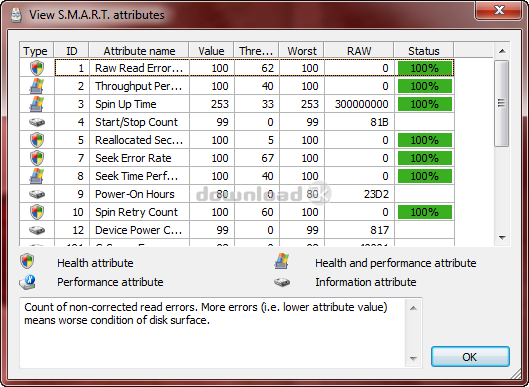Viewport: 529px width, 387px height.
Task: Click the disk icon in the Start/Stop Count row
Action: [37, 122]
